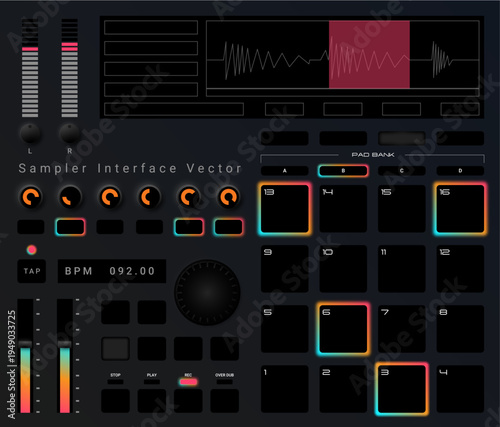
Task: Click the large jog wheel dial
Action: pyautogui.click(x=207, y=293)
